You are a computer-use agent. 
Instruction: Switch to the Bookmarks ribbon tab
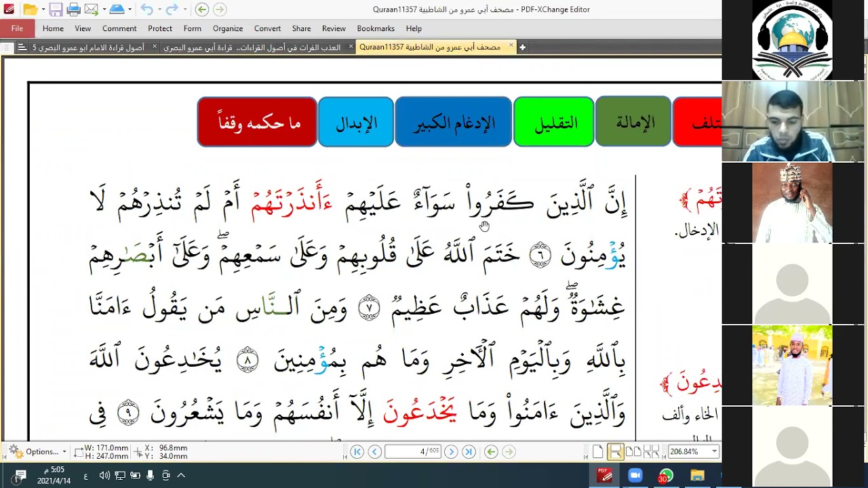pos(376,28)
